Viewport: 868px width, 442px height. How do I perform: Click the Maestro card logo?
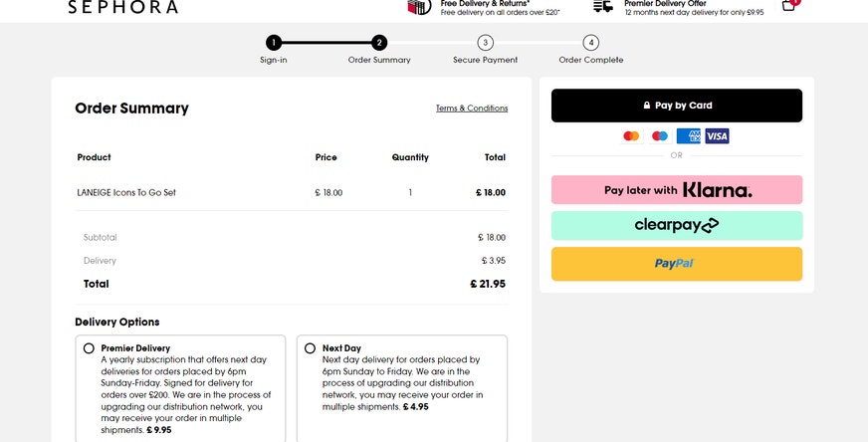coord(660,135)
